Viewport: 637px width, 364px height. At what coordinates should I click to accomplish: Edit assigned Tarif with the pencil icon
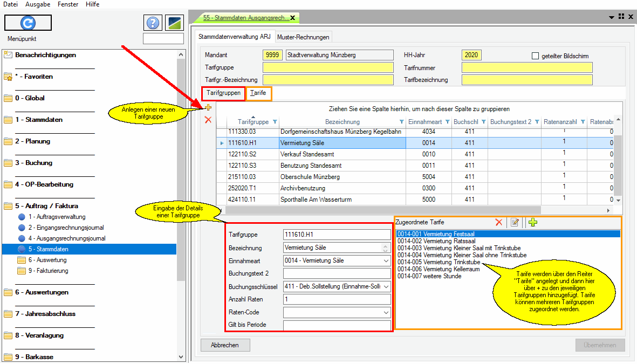point(515,222)
